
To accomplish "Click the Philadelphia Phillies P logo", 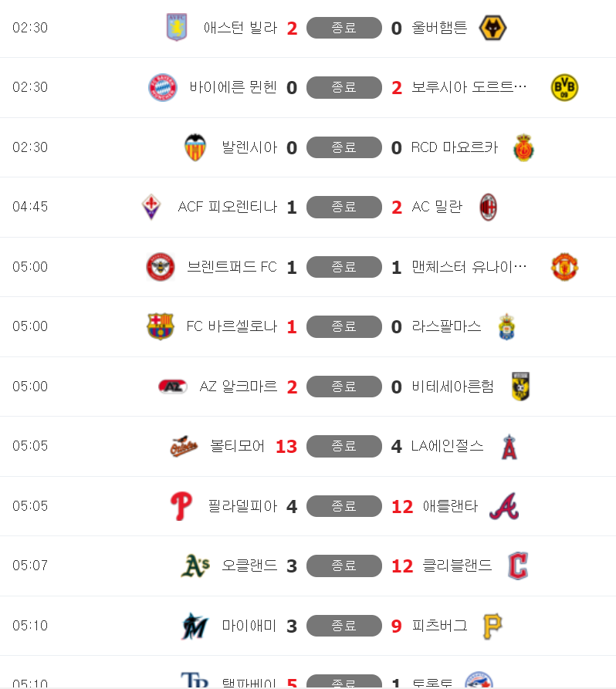I will (x=181, y=506).
